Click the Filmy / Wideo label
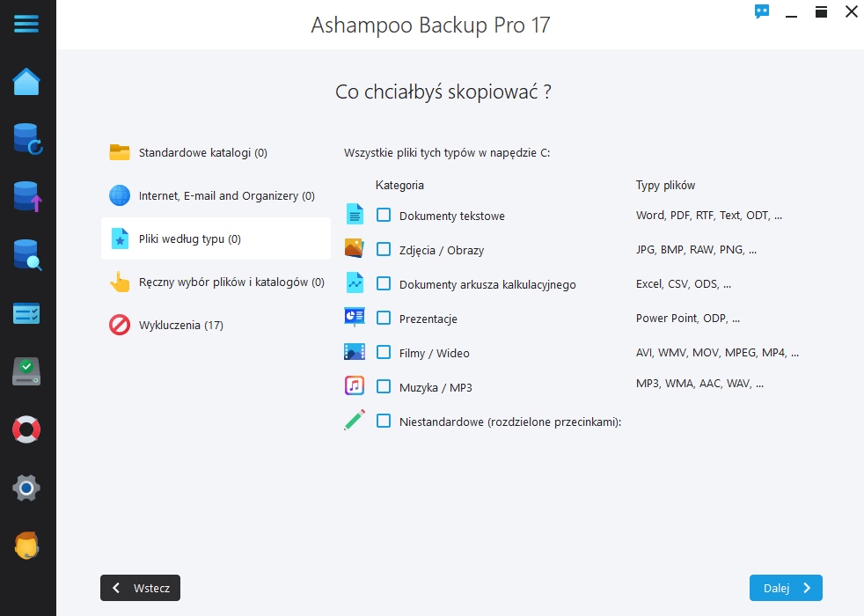The width and height of the screenshot is (864, 616). pyautogui.click(x=435, y=353)
